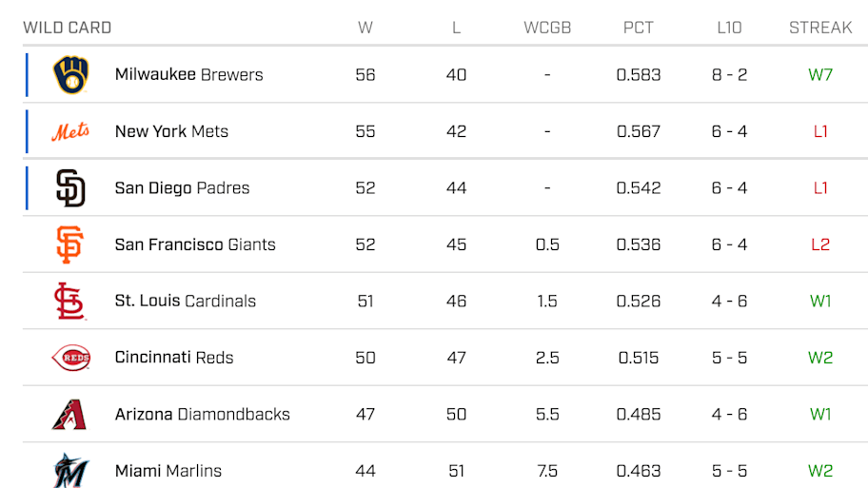Open the Arizona Diamondbacks team link
Image resolution: width=868 pixels, height=488 pixels.
202,415
